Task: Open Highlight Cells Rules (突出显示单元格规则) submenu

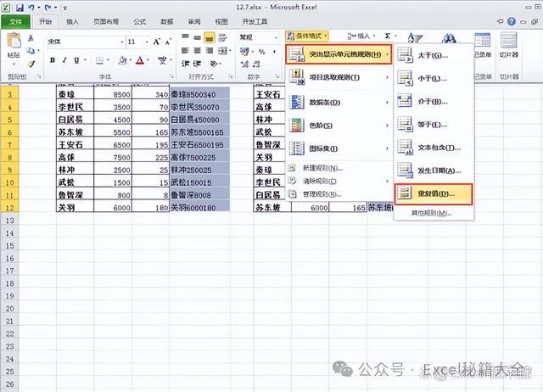Action: 339,54
